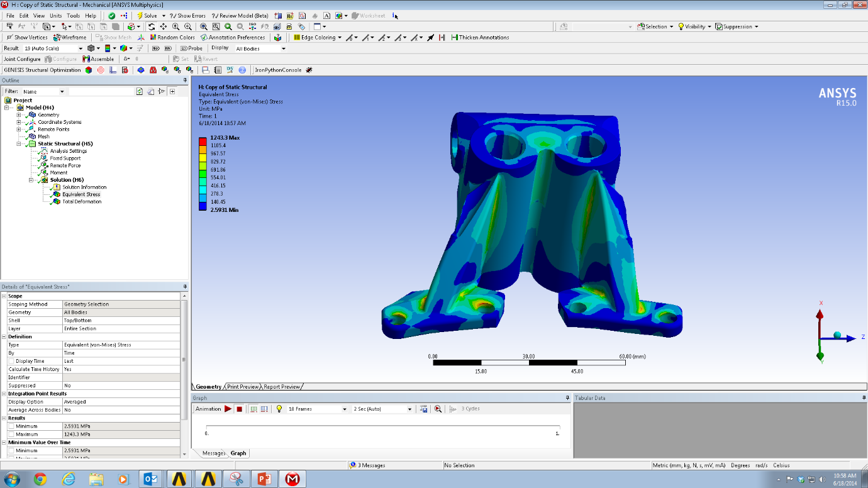Select Total Deformation in the outline tree
The image size is (868, 488).
click(x=81, y=202)
